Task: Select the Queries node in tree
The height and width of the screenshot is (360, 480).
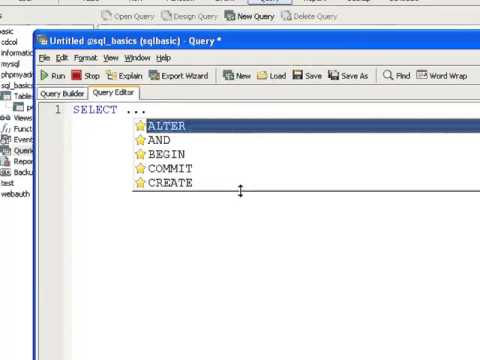Action: click(x=17, y=151)
